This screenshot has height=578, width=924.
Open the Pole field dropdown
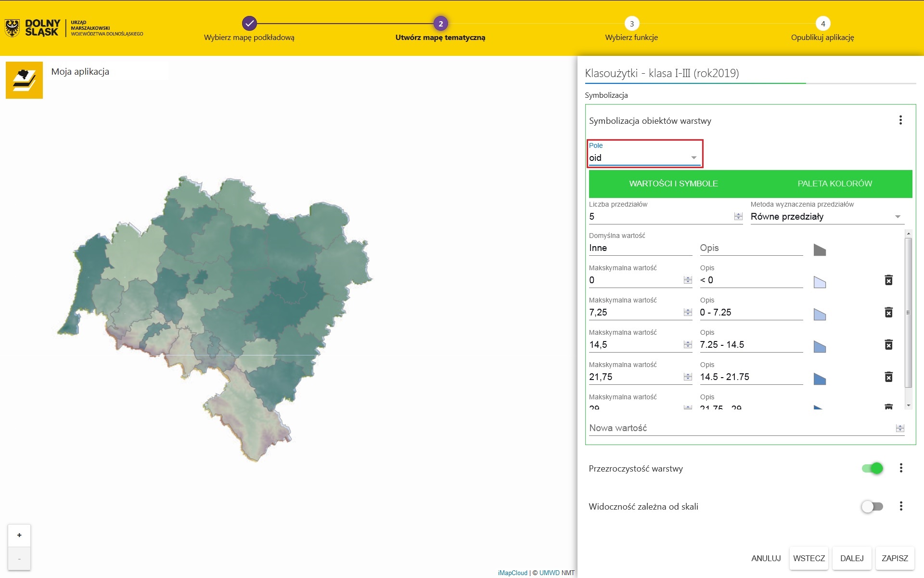point(644,158)
